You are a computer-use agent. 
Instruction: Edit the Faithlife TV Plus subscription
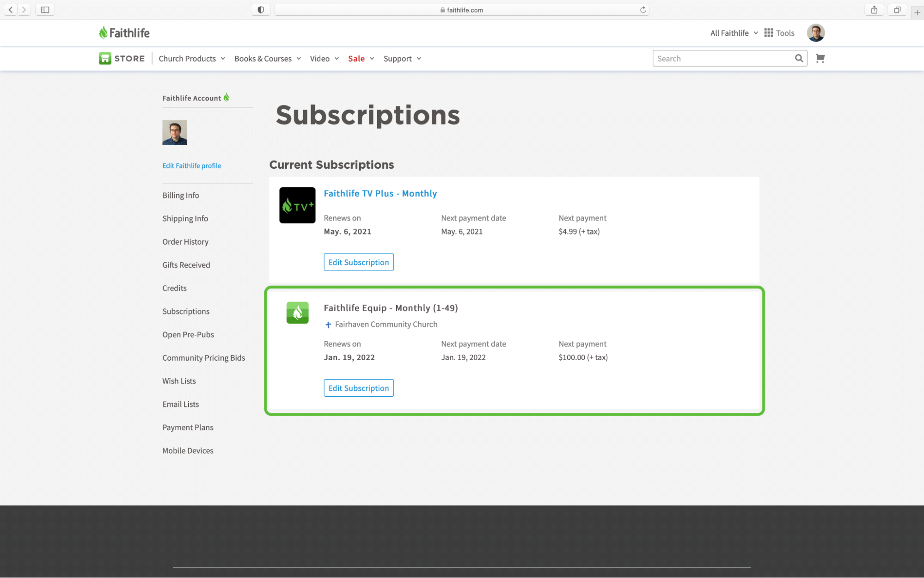359,262
